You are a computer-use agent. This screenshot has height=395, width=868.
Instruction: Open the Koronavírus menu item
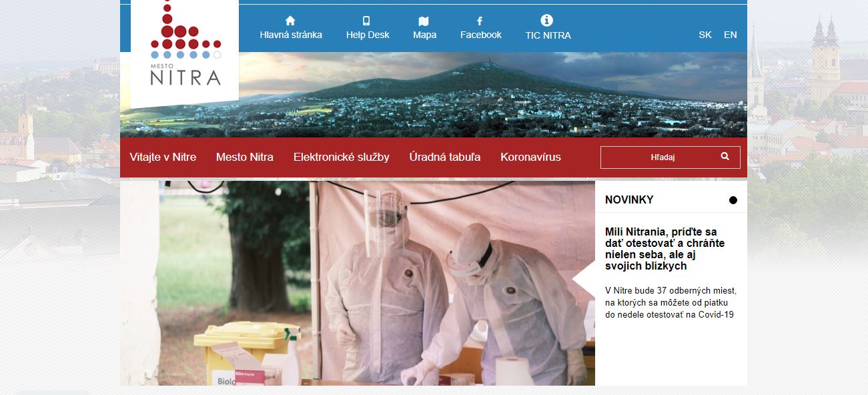click(530, 157)
